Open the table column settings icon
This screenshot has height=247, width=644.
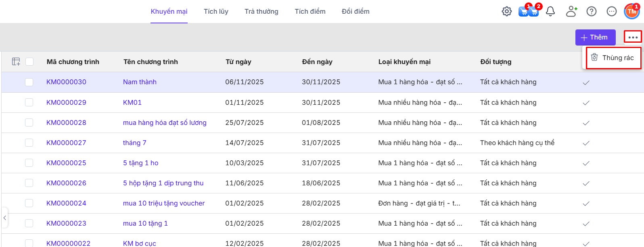(16, 62)
